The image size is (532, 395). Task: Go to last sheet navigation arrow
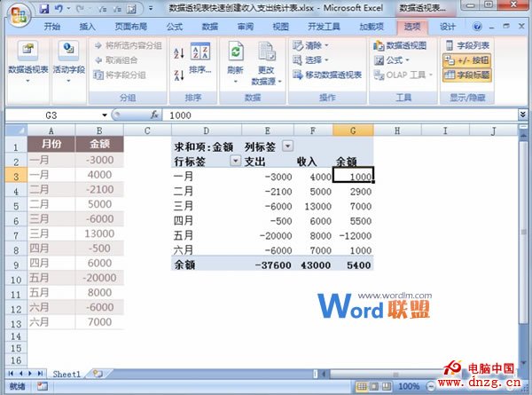click(x=41, y=374)
